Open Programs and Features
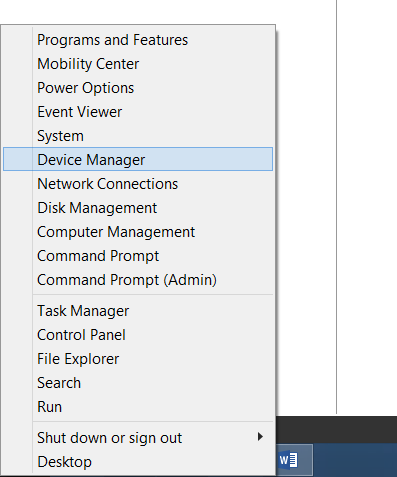The width and height of the screenshot is (397, 477). click(138, 40)
